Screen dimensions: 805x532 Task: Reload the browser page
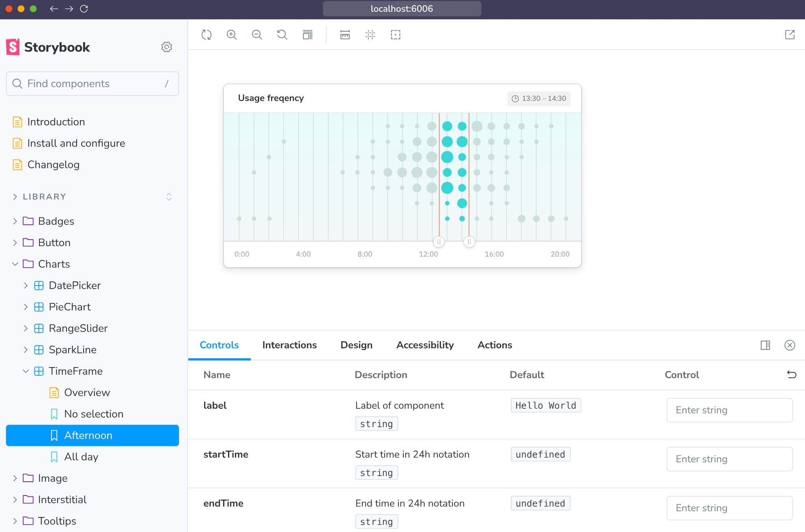click(x=84, y=9)
